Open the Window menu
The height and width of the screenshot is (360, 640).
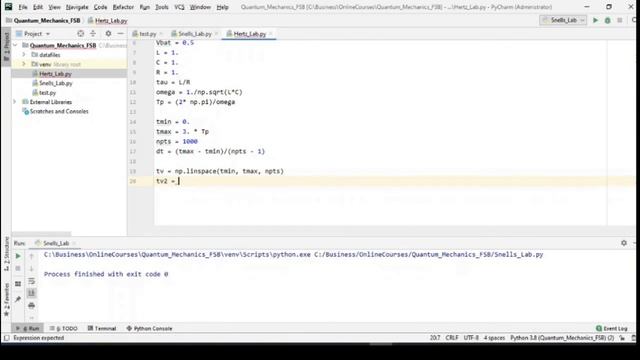[x=200, y=7]
